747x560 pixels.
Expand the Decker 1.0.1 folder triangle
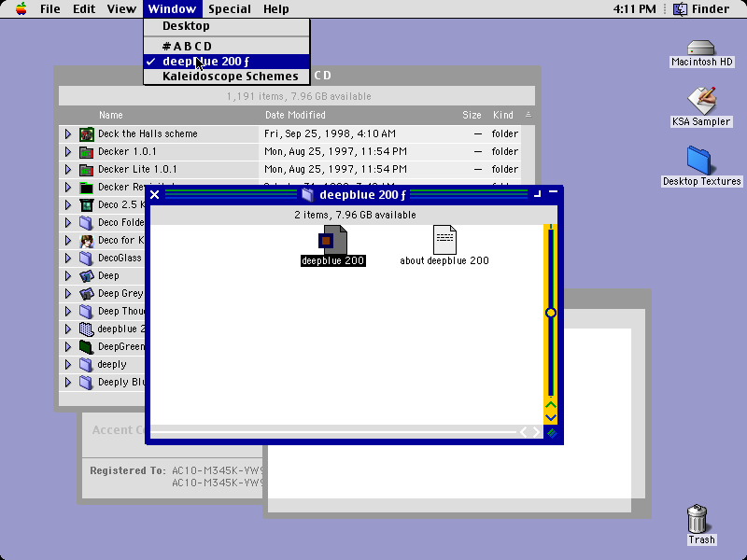(68, 152)
